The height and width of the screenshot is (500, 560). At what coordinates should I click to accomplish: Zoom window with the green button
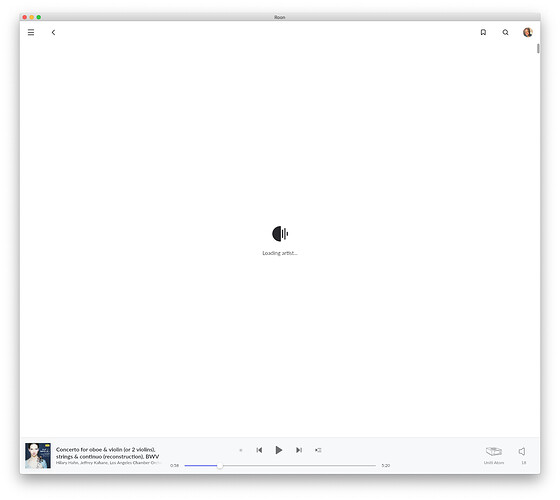39,17
